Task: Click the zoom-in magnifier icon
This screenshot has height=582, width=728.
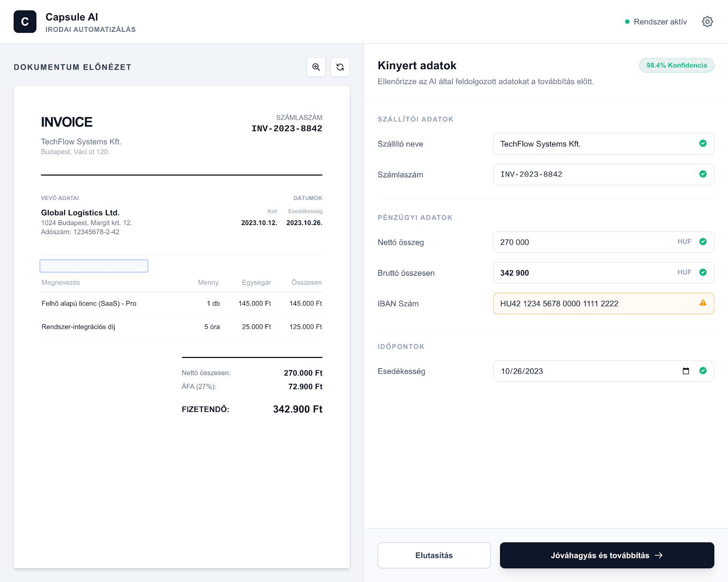Action: coord(316,67)
